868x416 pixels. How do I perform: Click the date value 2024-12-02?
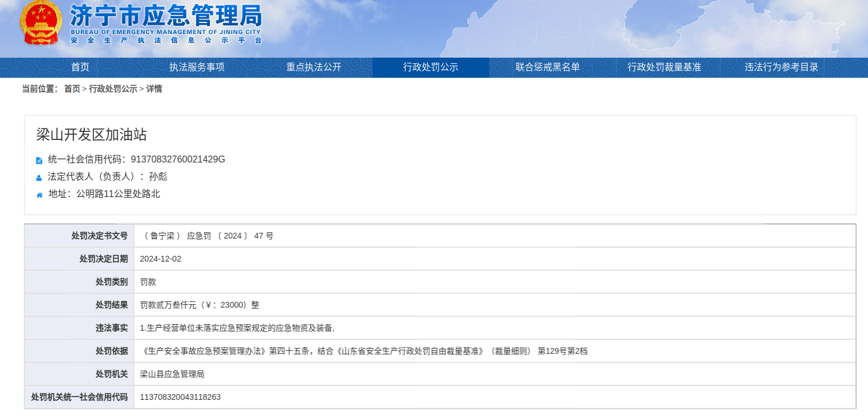[x=161, y=259]
